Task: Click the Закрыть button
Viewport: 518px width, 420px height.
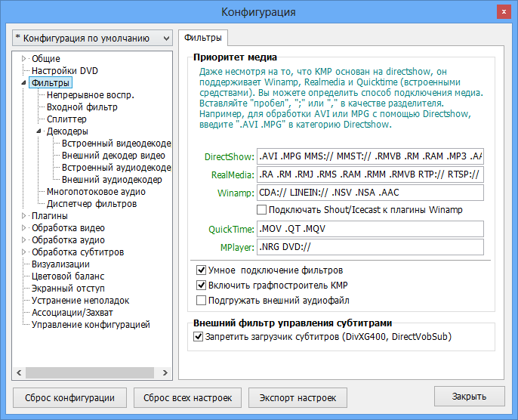Action: coord(470,397)
